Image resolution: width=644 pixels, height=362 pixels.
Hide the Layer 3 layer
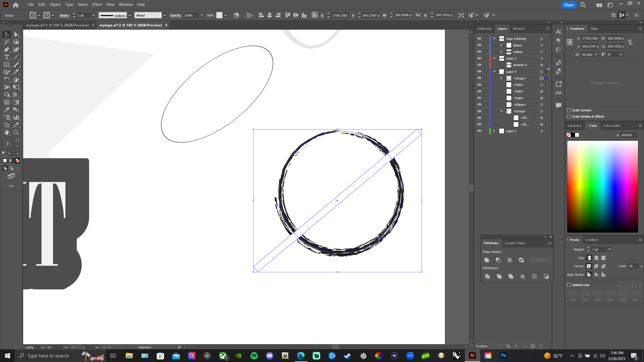pos(479,131)
